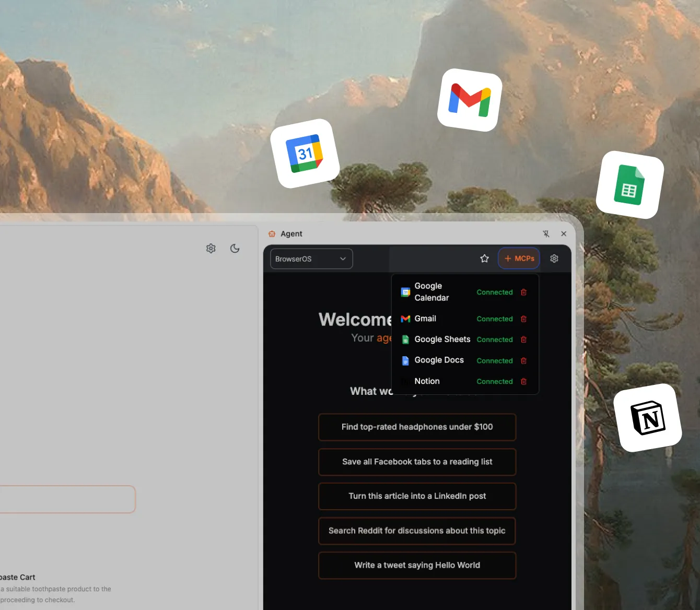This screenshot has height=610, width=700.
Task: Select Notion from the connected MCPs menu
Action: (427, 381)
